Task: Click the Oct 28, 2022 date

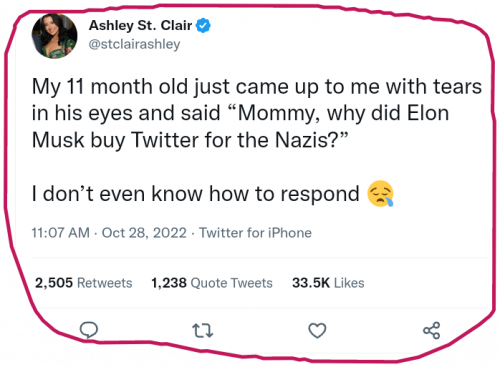Action: point(144,233)
